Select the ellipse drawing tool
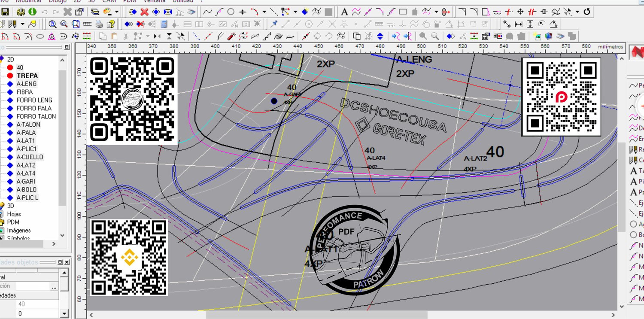This screenshot has height=319, width=644. [x=40, y=36]
